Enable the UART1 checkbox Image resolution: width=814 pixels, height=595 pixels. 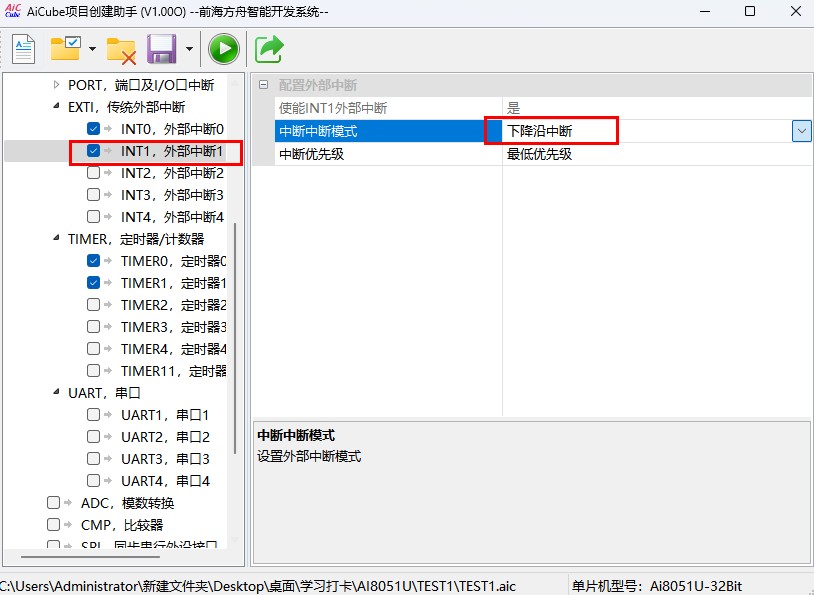tap(93, 414)
